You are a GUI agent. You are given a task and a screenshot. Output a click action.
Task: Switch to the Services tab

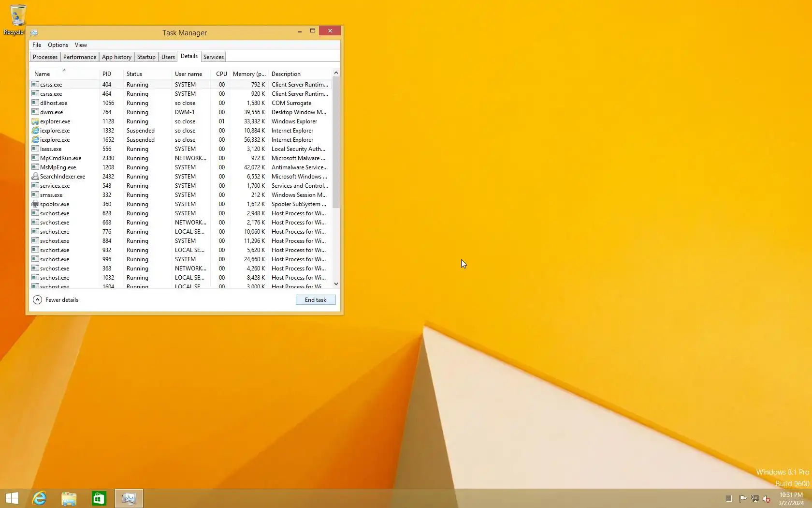(214, 57)
